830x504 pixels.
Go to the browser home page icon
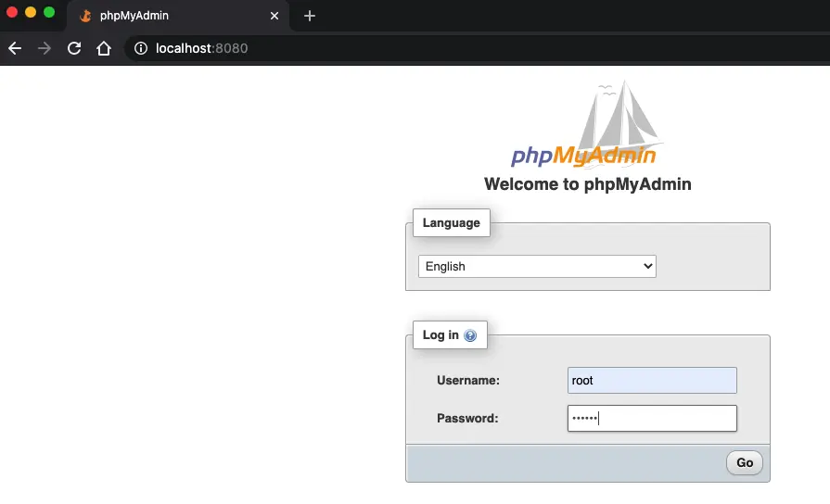coord(104,48)
